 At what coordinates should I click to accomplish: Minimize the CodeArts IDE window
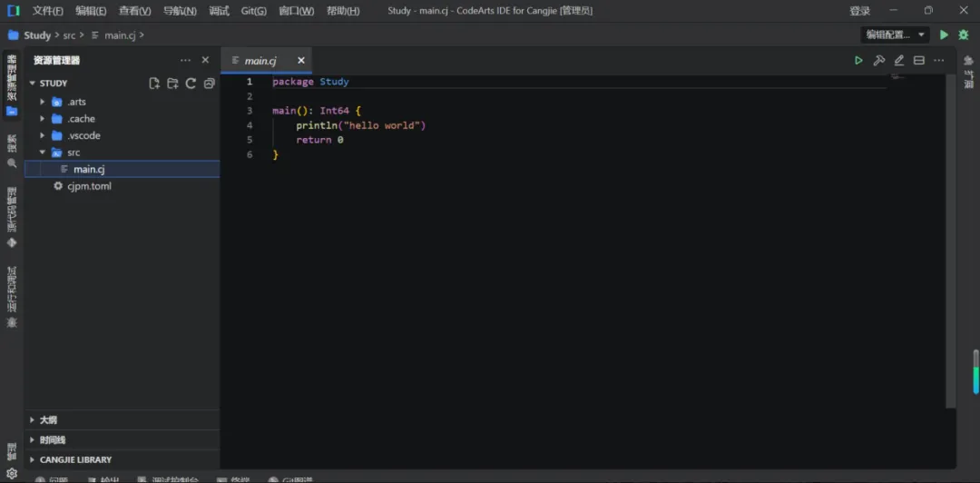[x=895, y=11]
